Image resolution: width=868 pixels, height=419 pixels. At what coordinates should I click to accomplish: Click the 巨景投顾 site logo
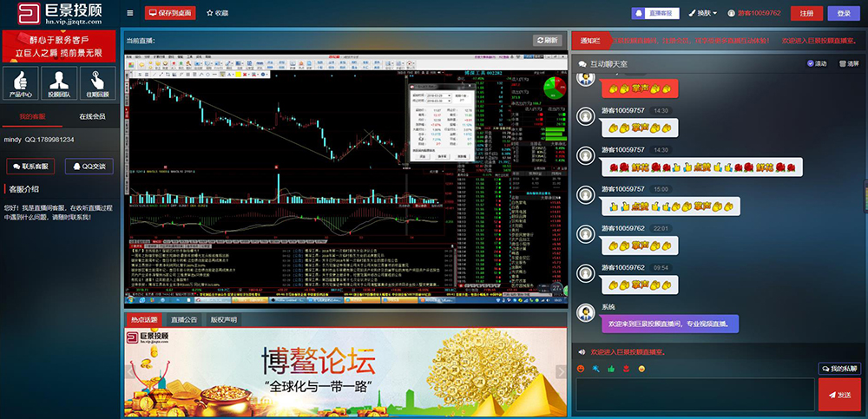tap(60, 13)
